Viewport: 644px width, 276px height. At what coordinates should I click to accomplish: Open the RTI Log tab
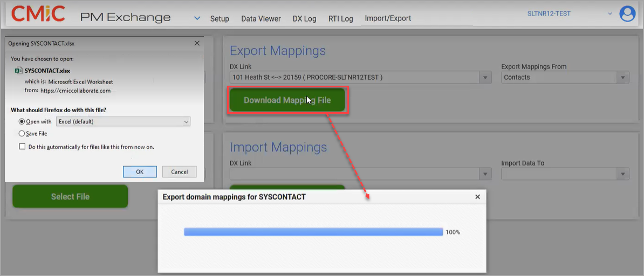coord(340,18)
